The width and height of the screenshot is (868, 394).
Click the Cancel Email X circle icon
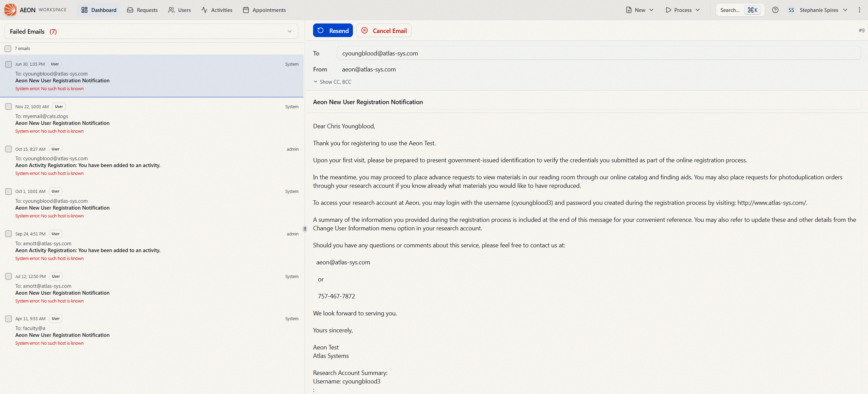(365, 30)
